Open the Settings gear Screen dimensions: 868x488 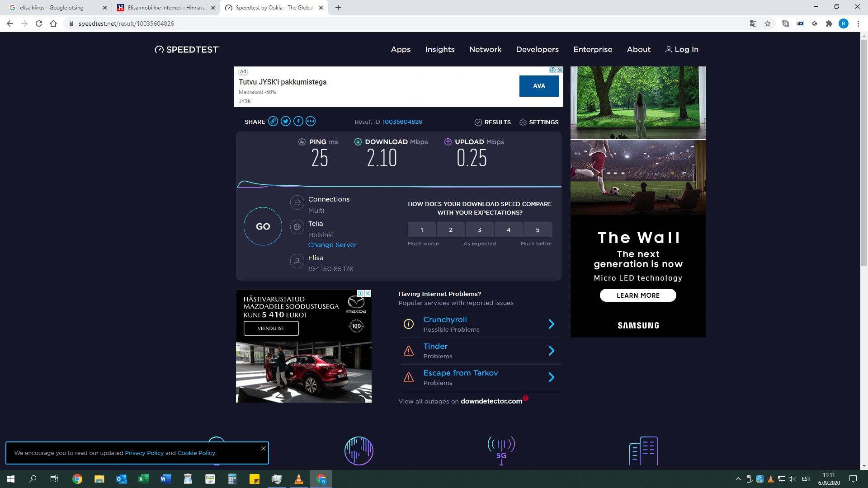coord(538,122)
